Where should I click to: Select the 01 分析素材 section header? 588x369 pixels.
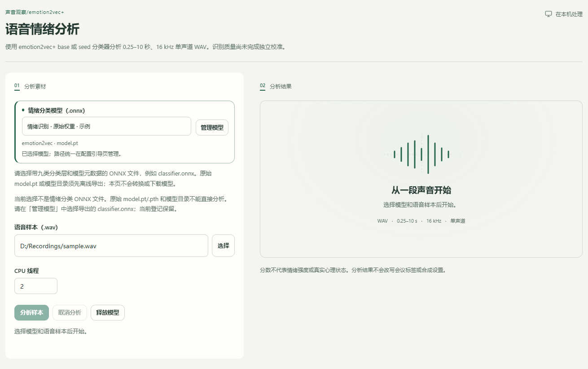(30, 86)
